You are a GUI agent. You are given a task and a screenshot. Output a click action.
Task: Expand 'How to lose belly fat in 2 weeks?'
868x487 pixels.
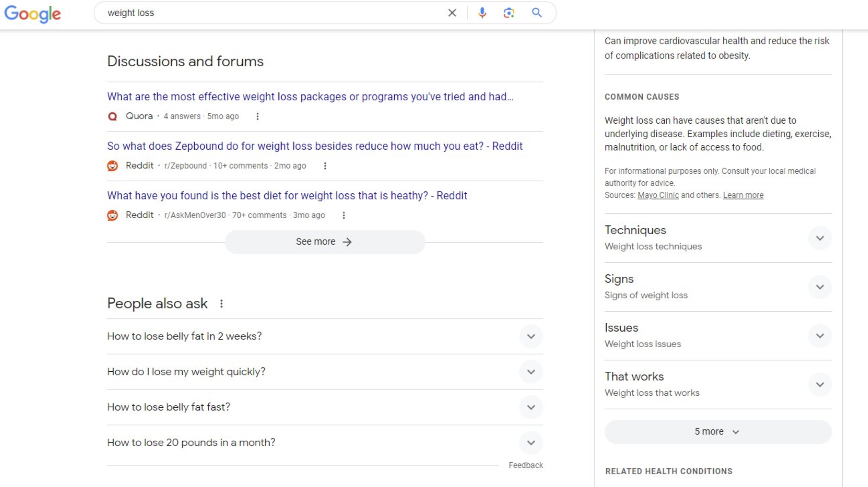click(x=531, y=336)
